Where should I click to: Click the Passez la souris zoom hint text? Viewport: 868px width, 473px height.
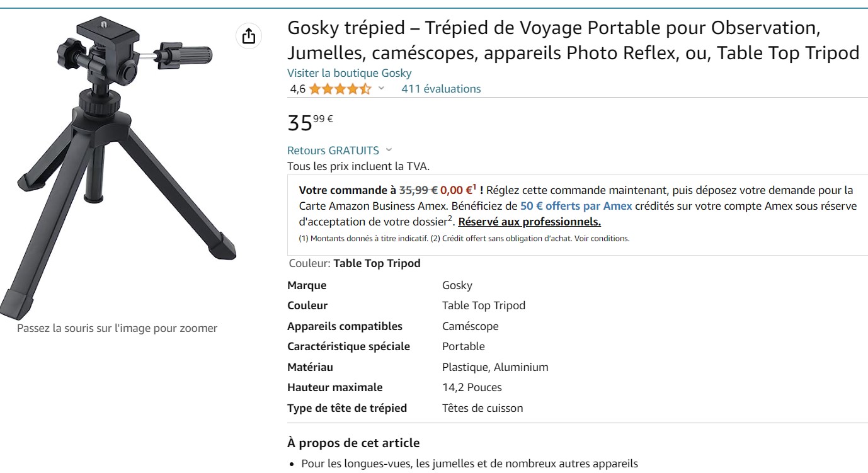point(117,328)
